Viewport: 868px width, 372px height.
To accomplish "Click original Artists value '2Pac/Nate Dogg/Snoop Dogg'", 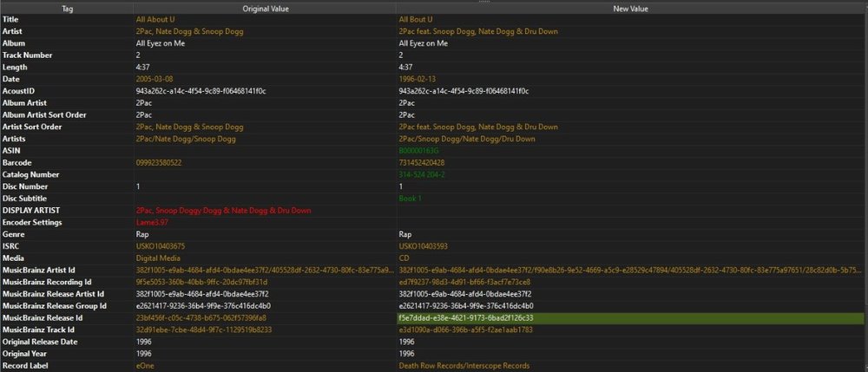I will pos(186,139).
